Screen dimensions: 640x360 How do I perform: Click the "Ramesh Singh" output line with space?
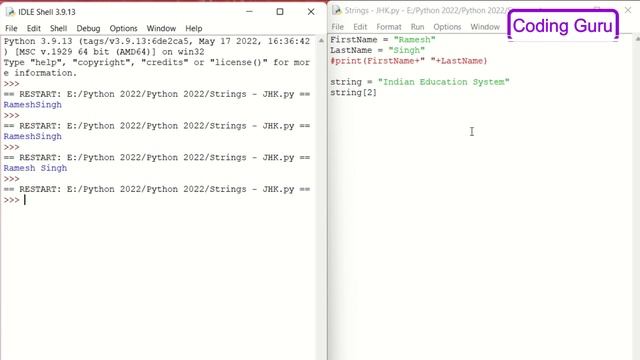tap(35, 168)
